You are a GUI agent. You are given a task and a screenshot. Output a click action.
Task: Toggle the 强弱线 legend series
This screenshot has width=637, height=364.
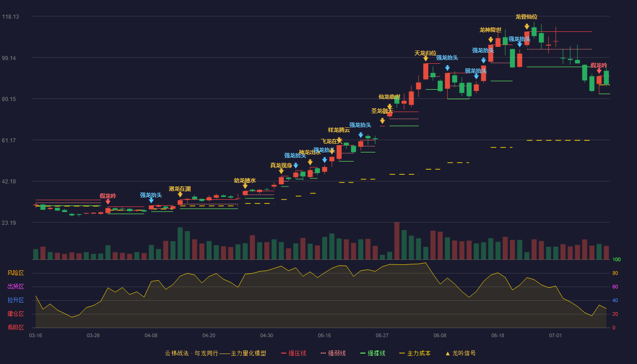pyautogui.click(x=333, y=353)
